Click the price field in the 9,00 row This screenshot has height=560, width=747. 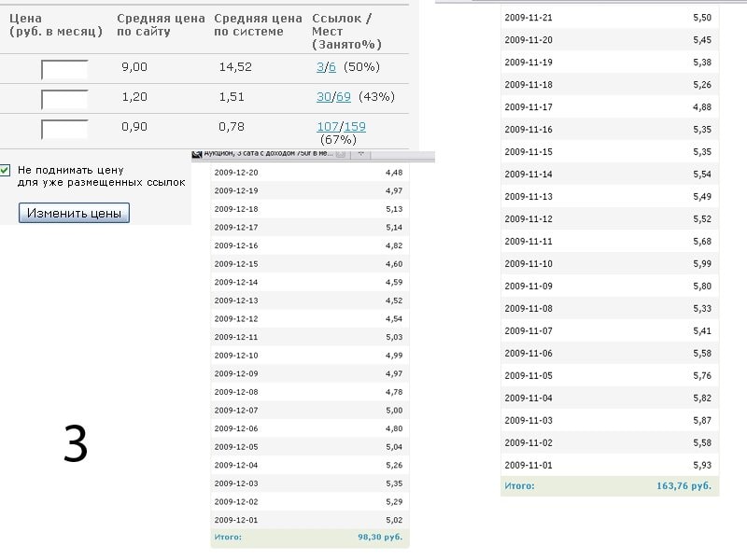64,70
